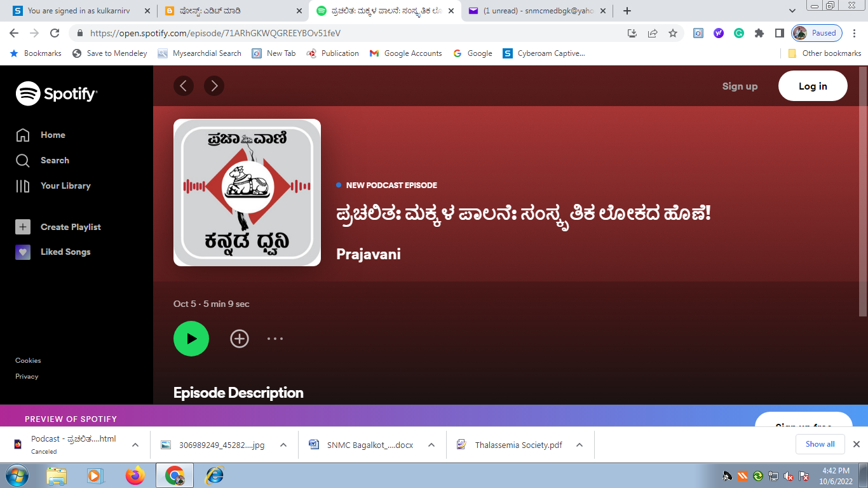Open the Bookmarks folder
The height and width of the screenshot is (488, 868).
click(x=36, y=53)
